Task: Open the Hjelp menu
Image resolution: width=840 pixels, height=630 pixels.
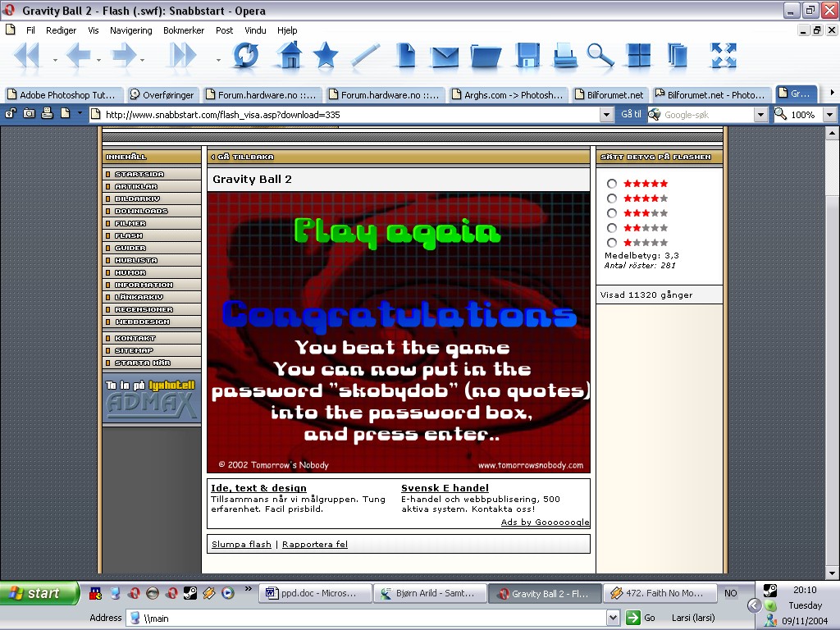Action: pos(287,30)
